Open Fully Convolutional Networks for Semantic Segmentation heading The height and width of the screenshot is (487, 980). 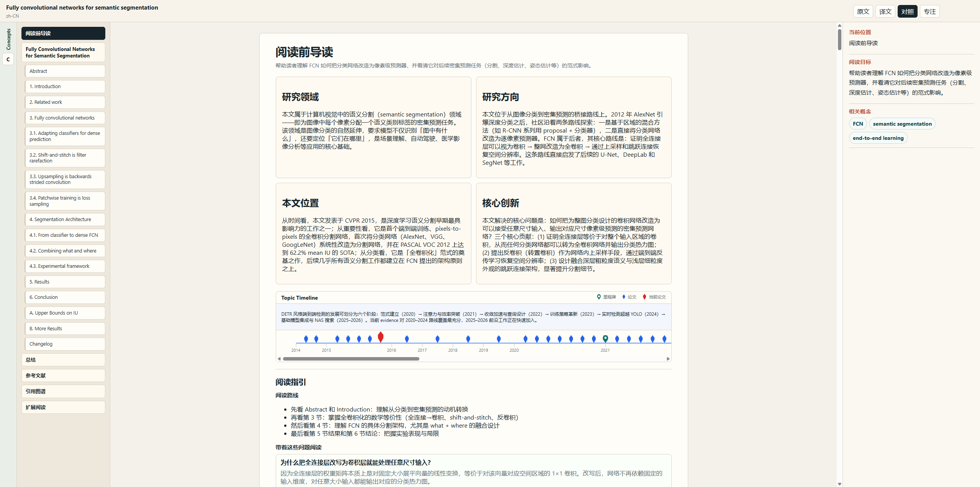pyautogui.click(x=63, y=52)
